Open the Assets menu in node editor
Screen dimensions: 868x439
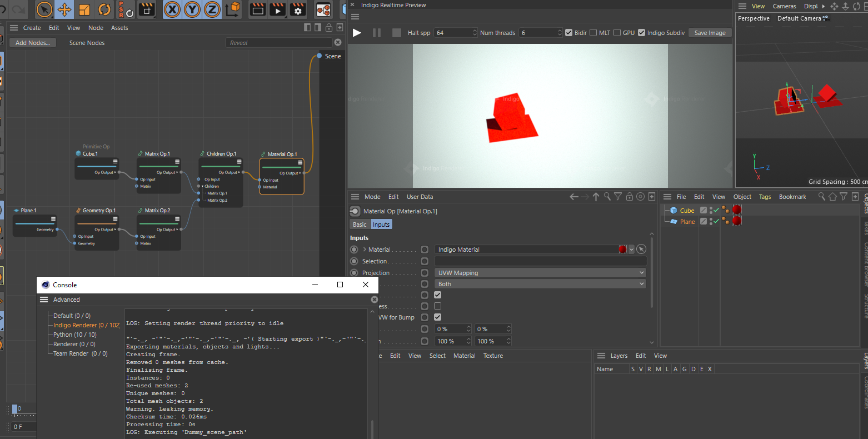tap(119, 28)
